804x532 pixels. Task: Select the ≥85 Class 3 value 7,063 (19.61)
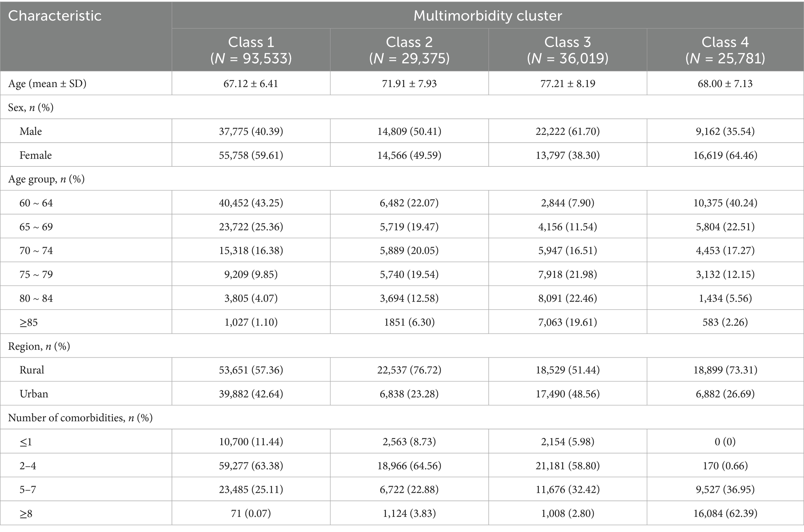point(567,322)
